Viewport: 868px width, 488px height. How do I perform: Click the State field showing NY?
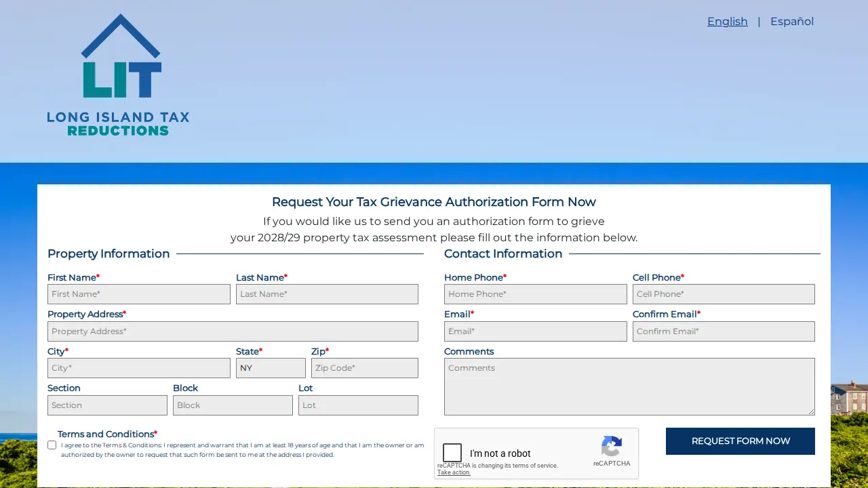click(271, 368)
